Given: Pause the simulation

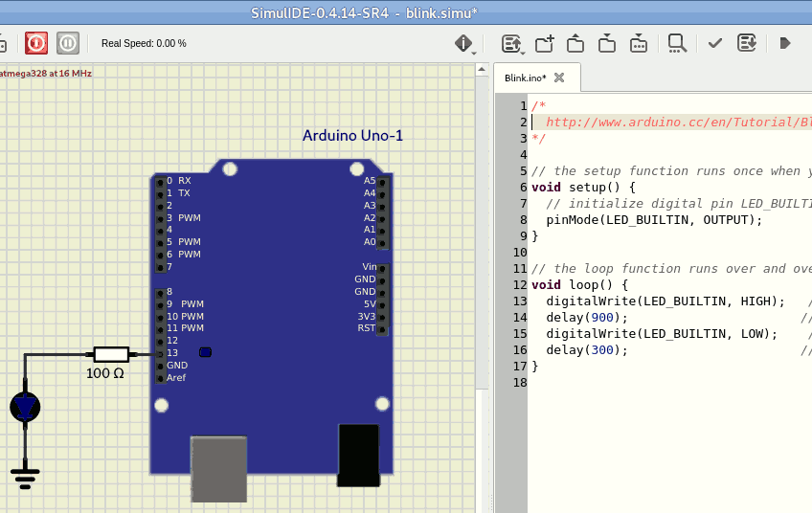Looking at the screenshot, I should click(x=68, y=43).
